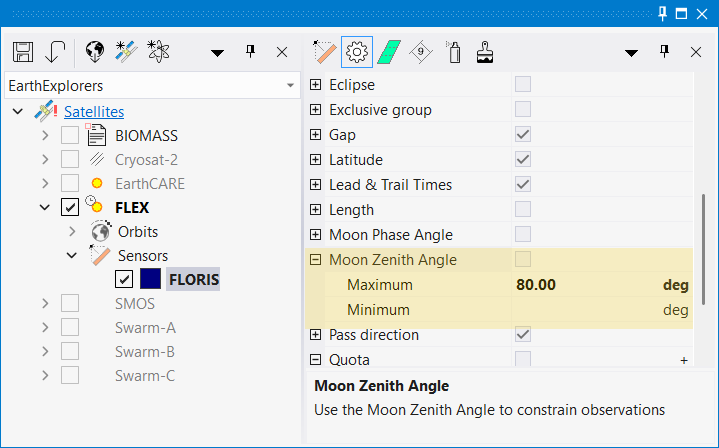Click the satellite icon in toolbar
Screen dimensions: 719x448
[x=126, y=52]
